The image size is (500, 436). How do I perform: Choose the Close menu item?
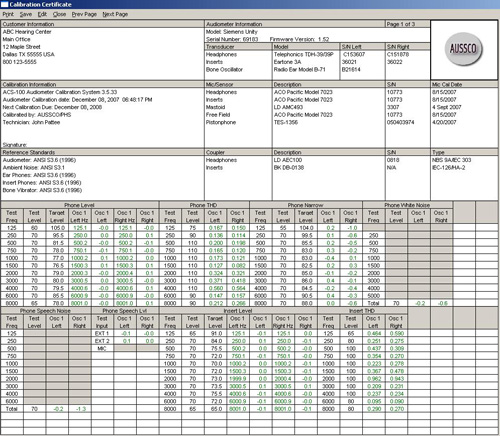[59, 14]
